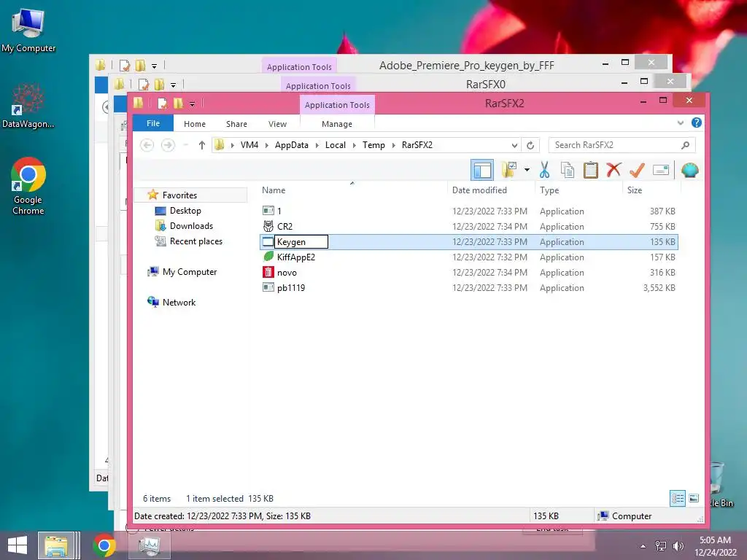Screen dimensions: 747x560
Task: Click RarSFX2 Application Tools contextual tab
Action: coord(337,105)
